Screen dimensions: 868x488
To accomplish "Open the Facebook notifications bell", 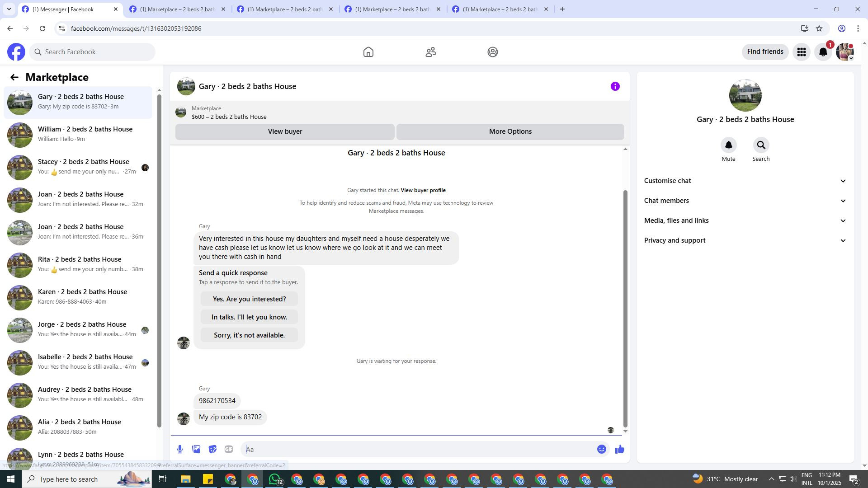I will tap(823, 52).
